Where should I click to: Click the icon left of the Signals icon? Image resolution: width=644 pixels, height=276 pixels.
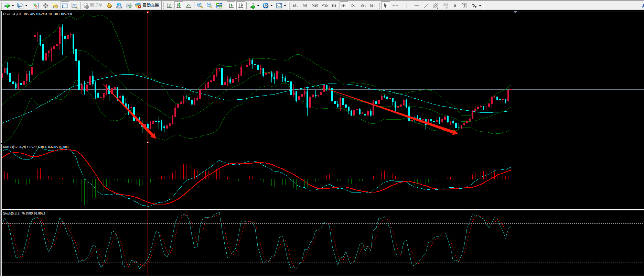point(119,5)
